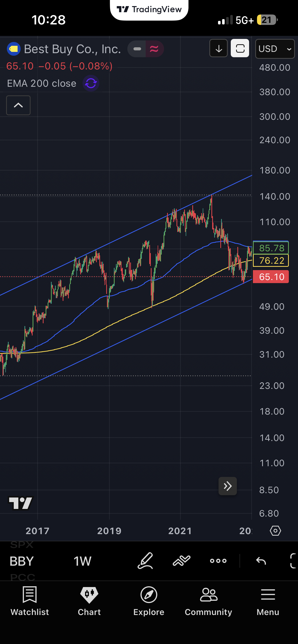This screenshot has height=644, width=298.
Task: Toggle the pink approximate-sign status pill
Action: click(x=155, y=49)
